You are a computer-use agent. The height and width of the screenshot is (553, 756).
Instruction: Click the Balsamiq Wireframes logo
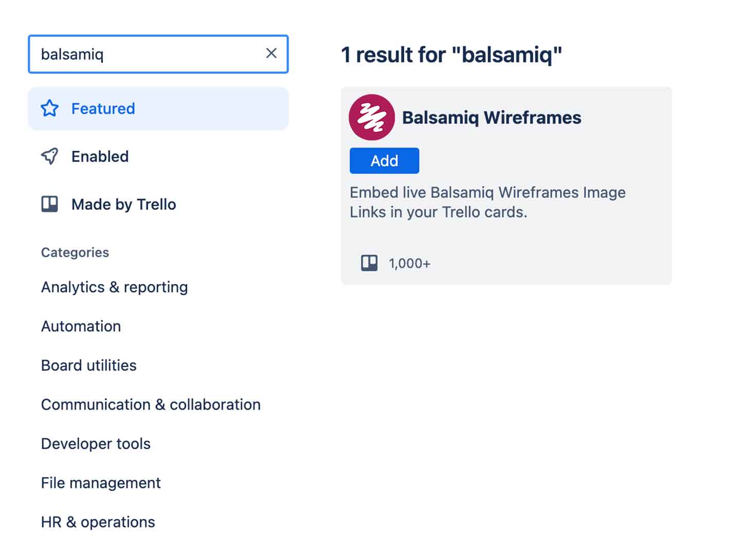tap(372, 117)
